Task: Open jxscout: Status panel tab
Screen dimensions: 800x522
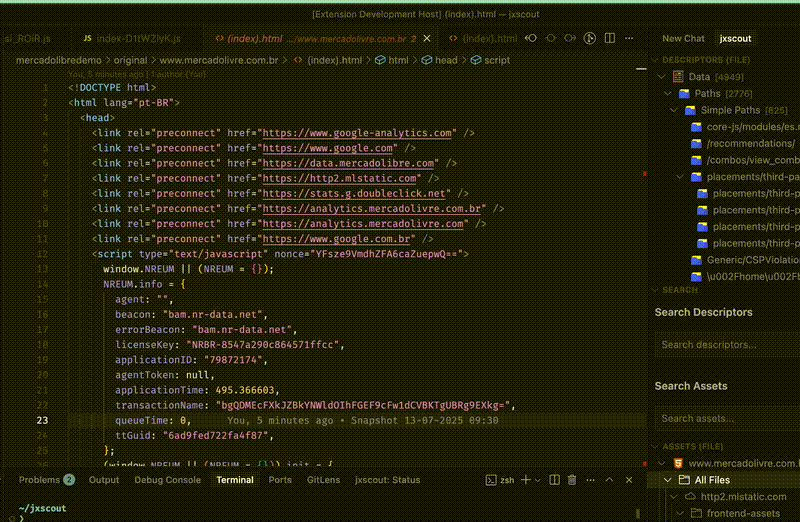Action: coord(387,480)
